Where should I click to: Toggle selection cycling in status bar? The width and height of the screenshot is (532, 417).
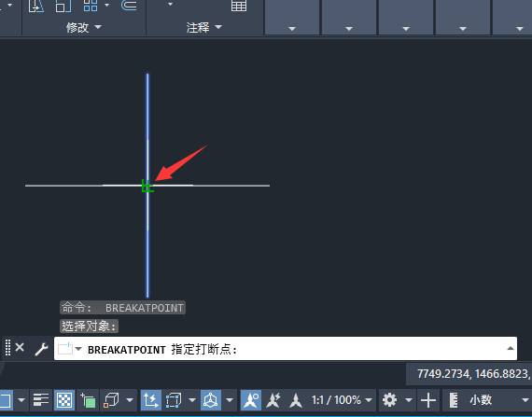point(88,400)
